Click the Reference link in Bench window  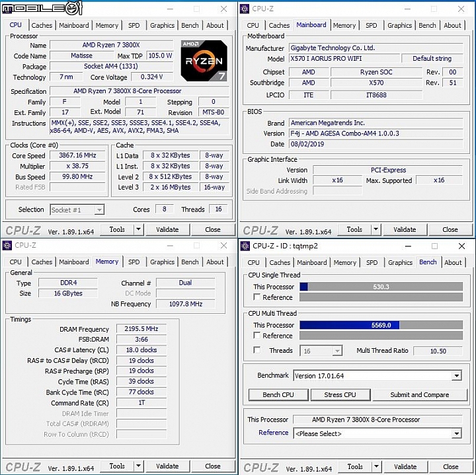point(274,433)
